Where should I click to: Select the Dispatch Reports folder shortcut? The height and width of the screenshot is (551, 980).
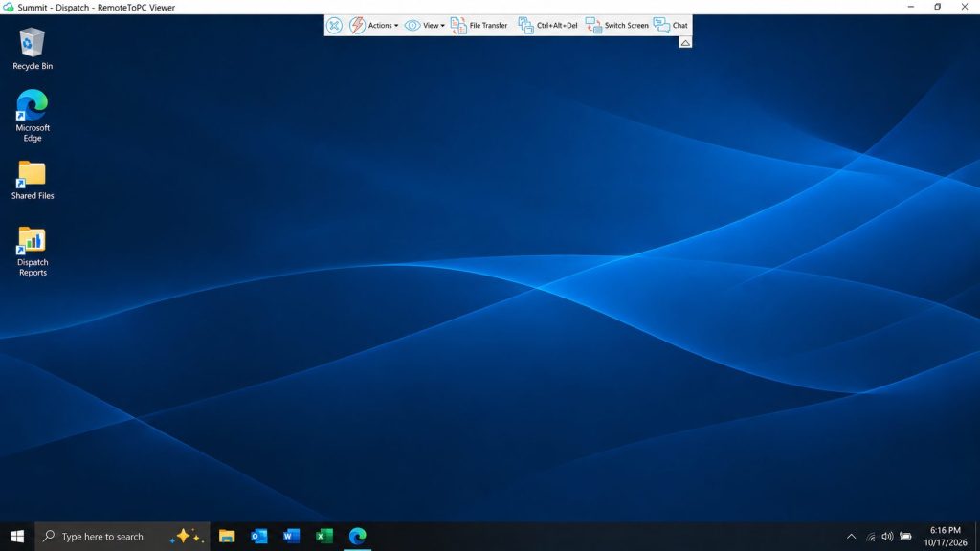point(33,252)
